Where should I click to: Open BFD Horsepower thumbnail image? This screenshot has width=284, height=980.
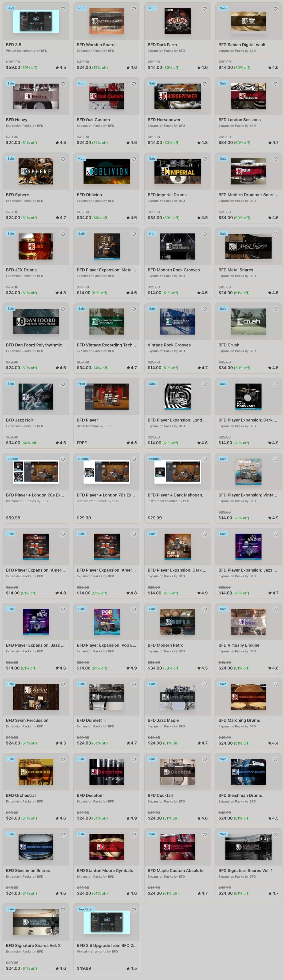[177, 96]
